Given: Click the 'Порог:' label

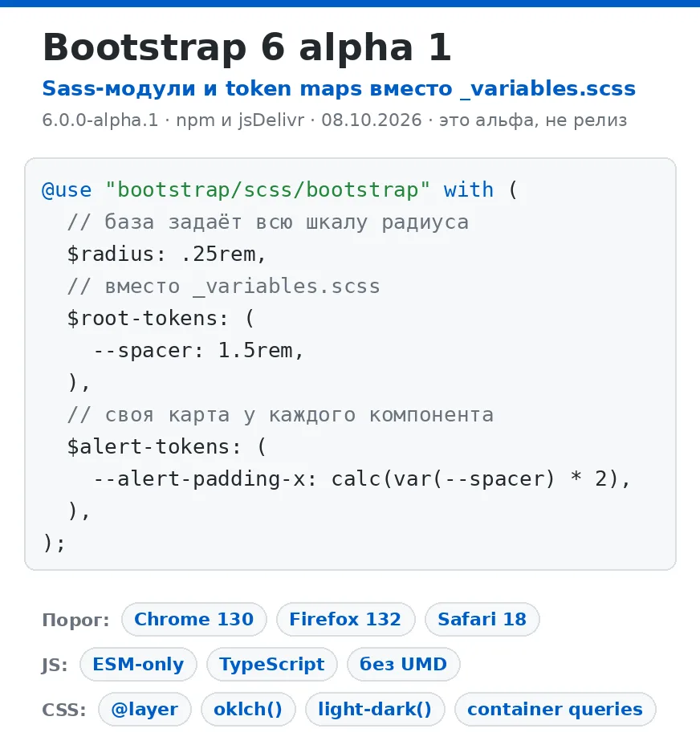Looking at the screenshot, I should point(76,620).
